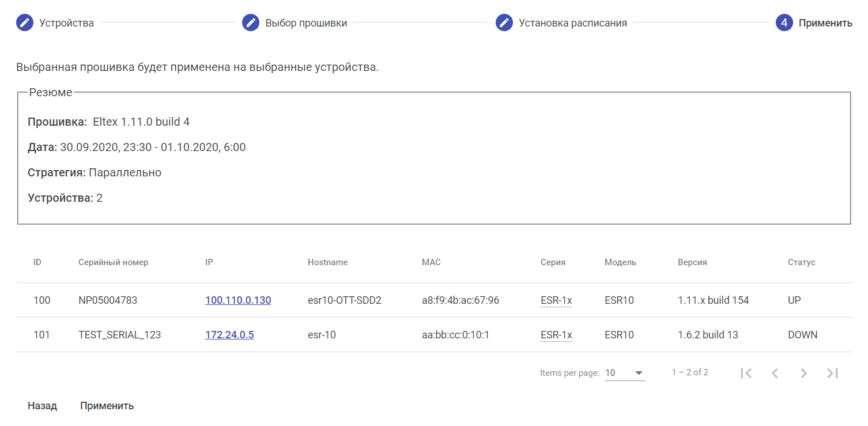
Task: Click the pencil icon beside Устройства step
Action: click(25, 23)
